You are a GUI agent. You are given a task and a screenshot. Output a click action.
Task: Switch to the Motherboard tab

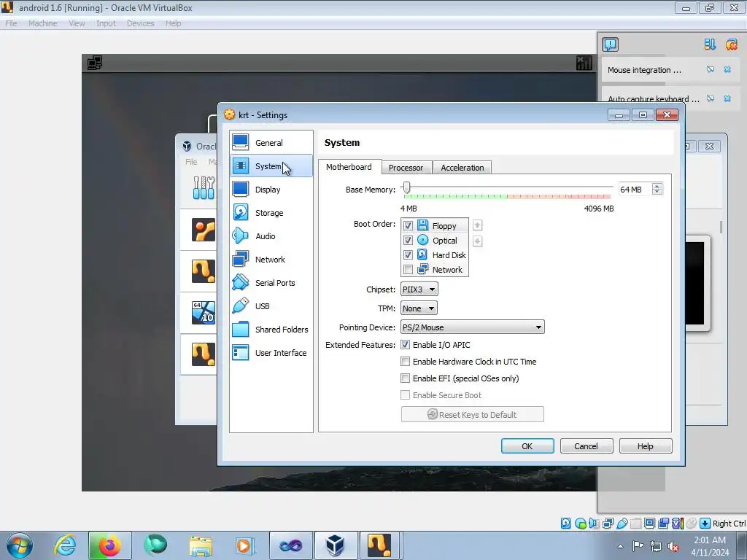(x=349, y=167)
